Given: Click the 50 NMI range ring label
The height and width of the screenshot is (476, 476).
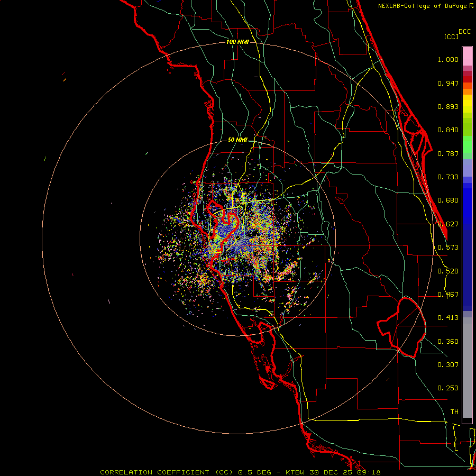Looking at the screenshot, I should pyautogui.click(x=237, y=140).
